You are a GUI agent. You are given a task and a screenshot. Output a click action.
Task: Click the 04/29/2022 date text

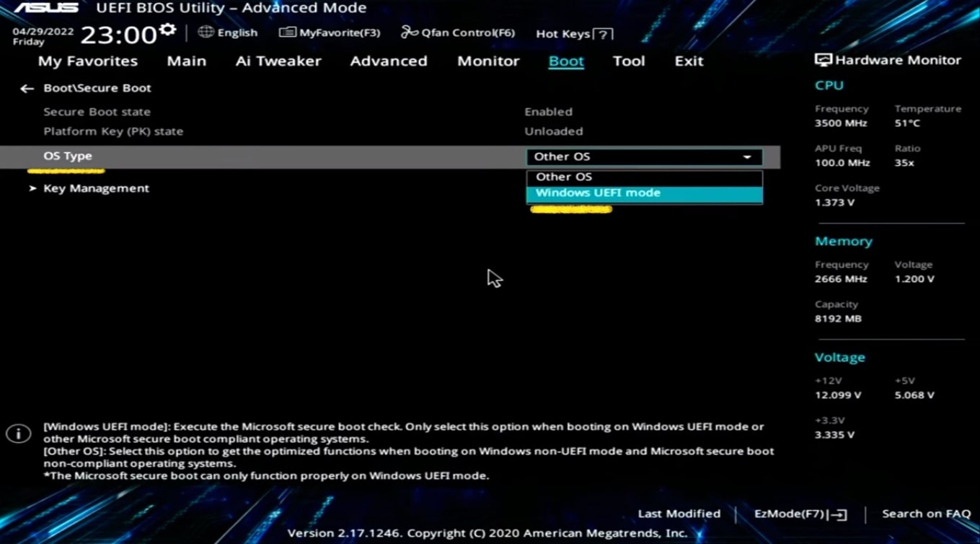click(x=43, y=32)
